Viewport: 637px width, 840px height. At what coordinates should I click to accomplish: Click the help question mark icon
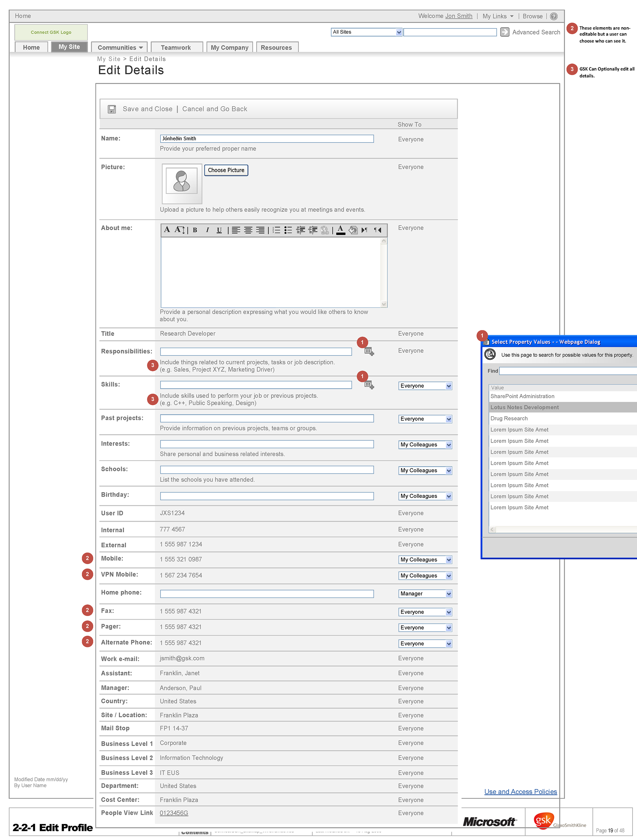click(x=553, y=16)
